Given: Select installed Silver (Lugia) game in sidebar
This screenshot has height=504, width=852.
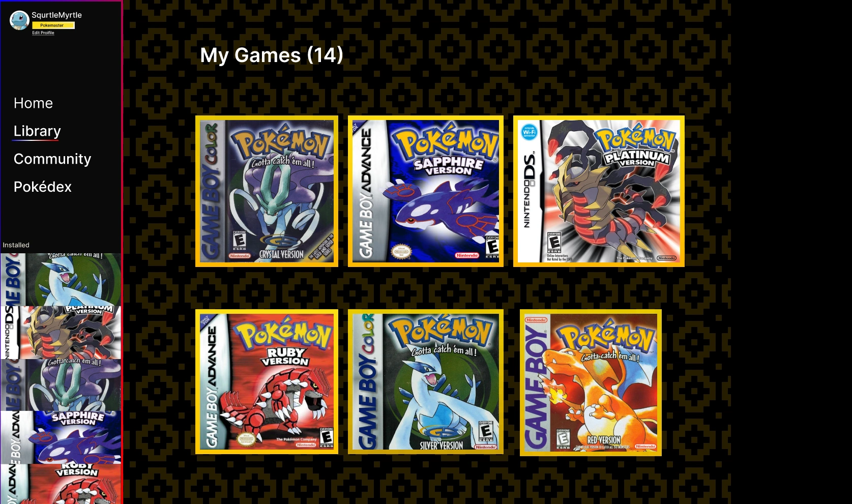Looking at the screenshot, I should click(61, 280).
